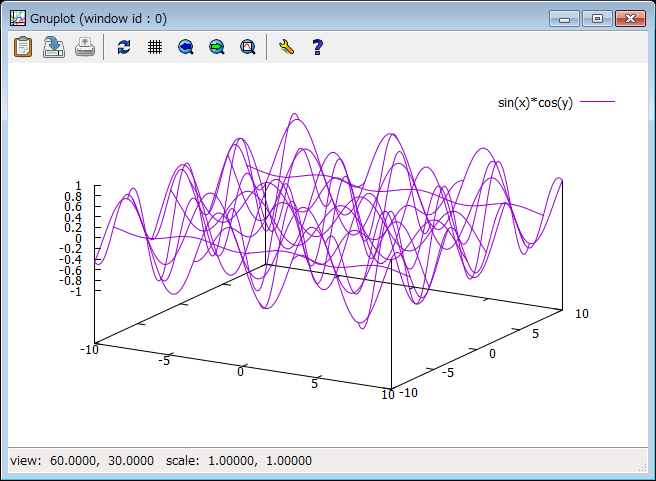Open the Gnuplot window system menu icon
656x481 pixels.
[17, 18]
